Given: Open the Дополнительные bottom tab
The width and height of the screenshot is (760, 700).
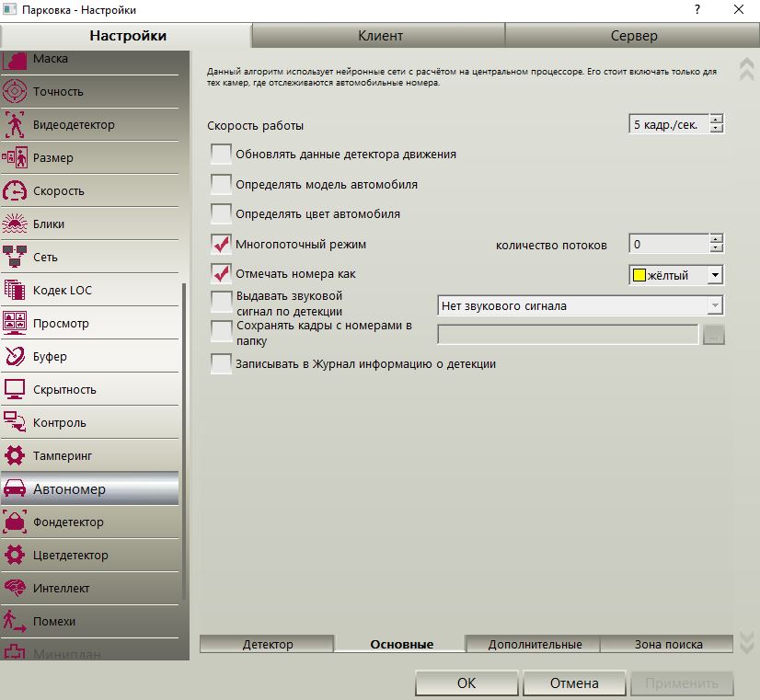Looking at the screenshot, I should [535, 644].
